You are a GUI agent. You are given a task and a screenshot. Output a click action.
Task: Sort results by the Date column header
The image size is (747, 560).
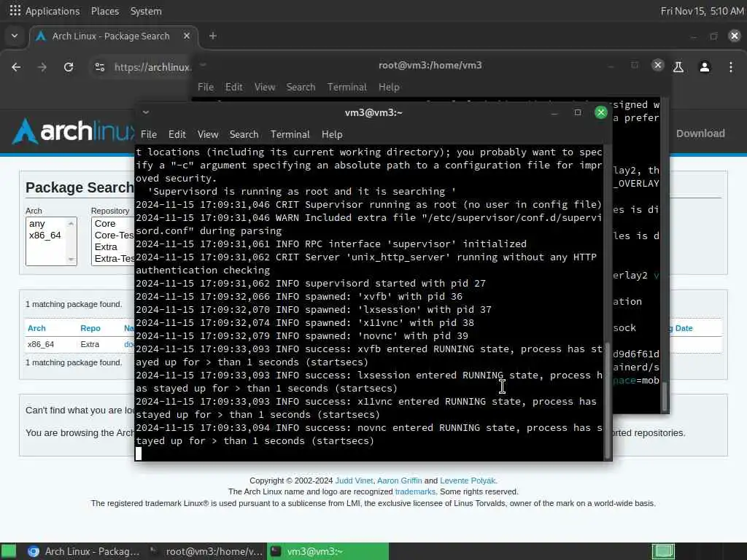pyautogui.click(x=681, y=328)
